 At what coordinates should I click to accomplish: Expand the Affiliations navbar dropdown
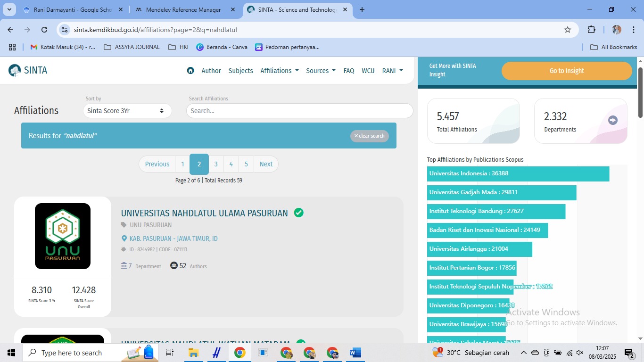(280, 71)
